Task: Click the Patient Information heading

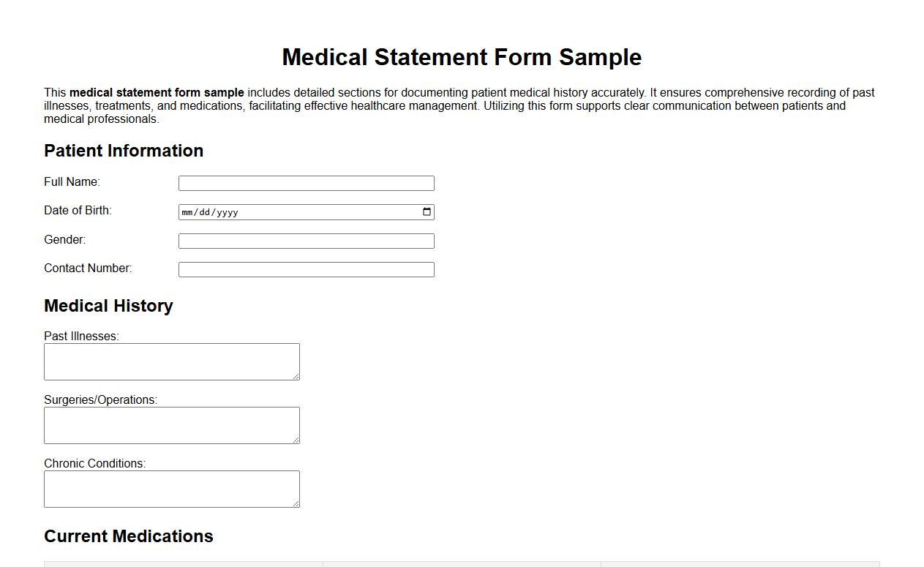Action: (123, 151)
